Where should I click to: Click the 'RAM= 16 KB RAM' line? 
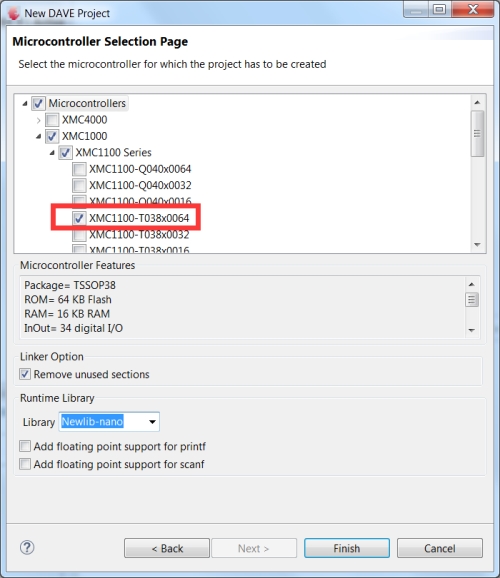[67, 314]
